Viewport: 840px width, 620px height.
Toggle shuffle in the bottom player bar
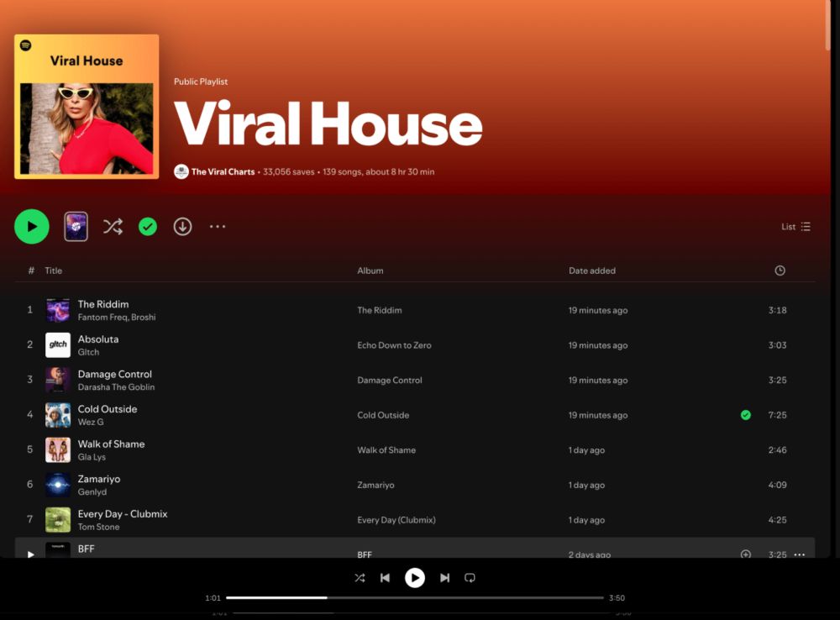360,578
